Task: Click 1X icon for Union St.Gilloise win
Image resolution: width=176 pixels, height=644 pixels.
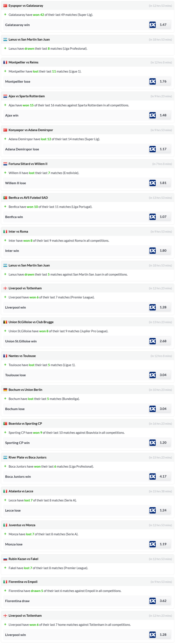Action: point(153,341)
